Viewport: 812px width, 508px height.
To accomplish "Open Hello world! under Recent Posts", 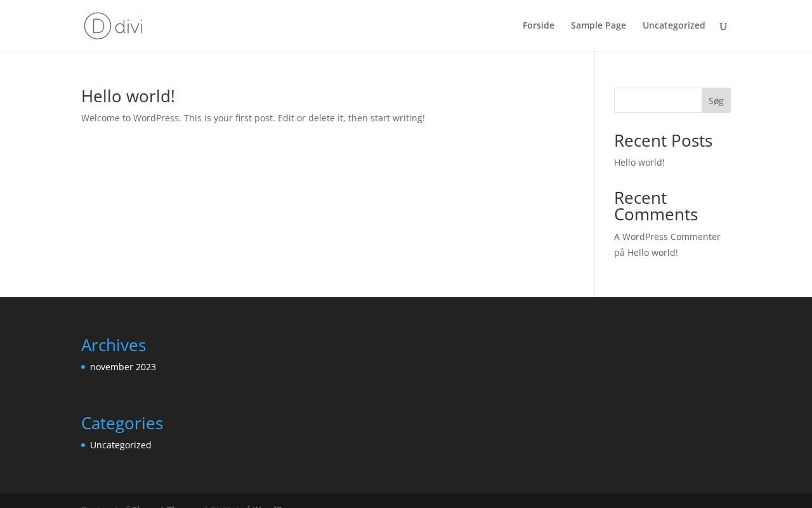I will [x=639, y=163].
